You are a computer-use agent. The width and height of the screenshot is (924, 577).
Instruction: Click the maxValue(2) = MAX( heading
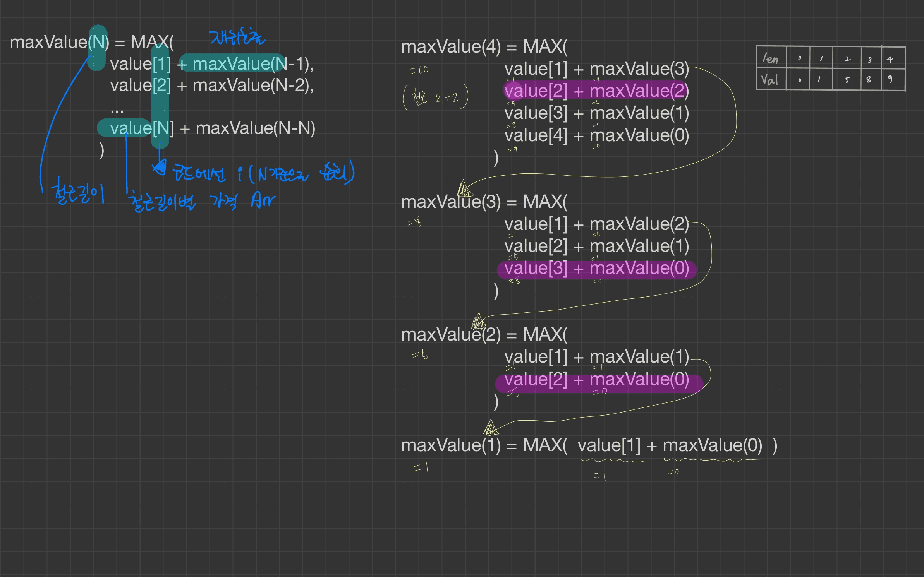coord(484,335)
